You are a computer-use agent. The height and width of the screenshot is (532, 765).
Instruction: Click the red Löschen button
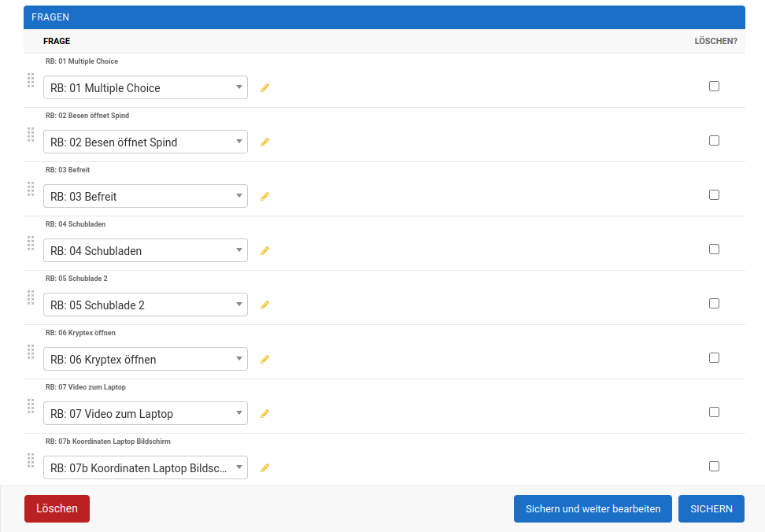[57, 509]
